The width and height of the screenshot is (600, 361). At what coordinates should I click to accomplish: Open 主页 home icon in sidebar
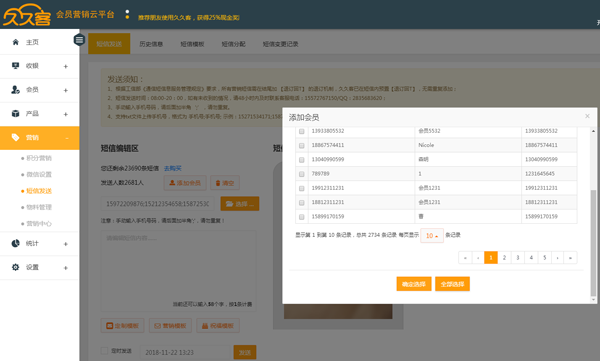point(15,42)
